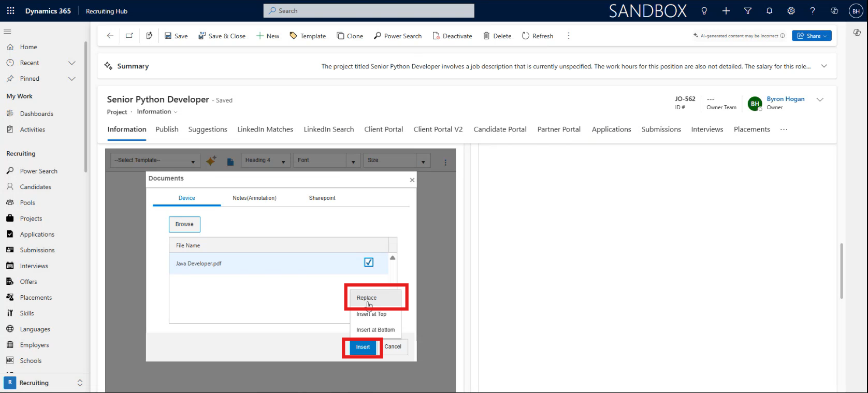Click the Cancel button in Documents dialog
868x393 pixels.
[393, 347]
